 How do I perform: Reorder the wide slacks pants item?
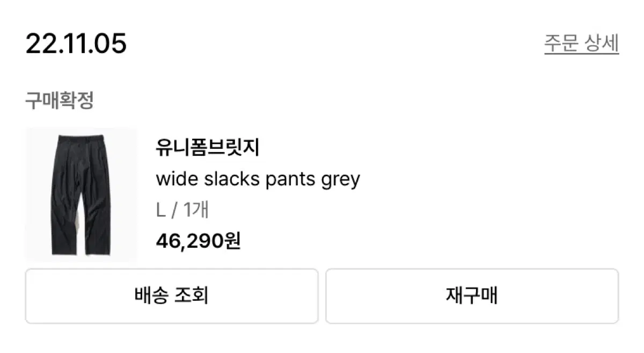click(472, 296)
